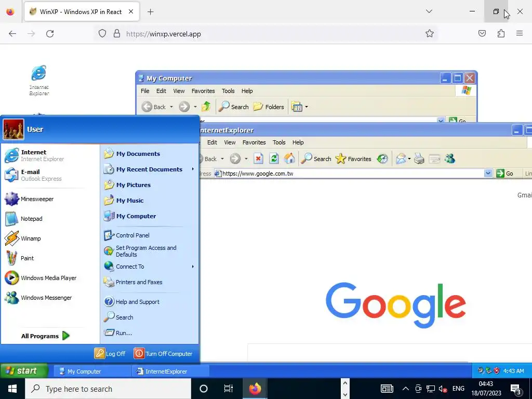This screenshot has height=399, width=532.
Task: Switch to InternetExplorer taskbar button
Action: coord(170,371)
